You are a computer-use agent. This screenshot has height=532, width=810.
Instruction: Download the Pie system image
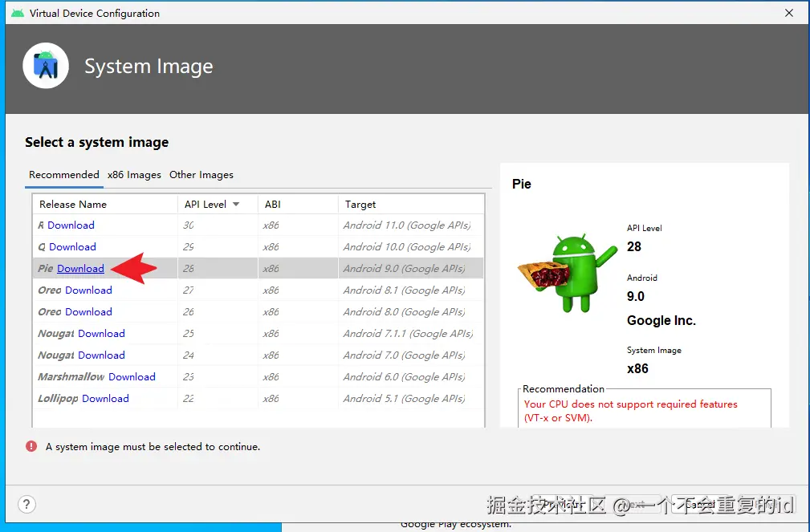pyautogui.click(x=80, y=269)
